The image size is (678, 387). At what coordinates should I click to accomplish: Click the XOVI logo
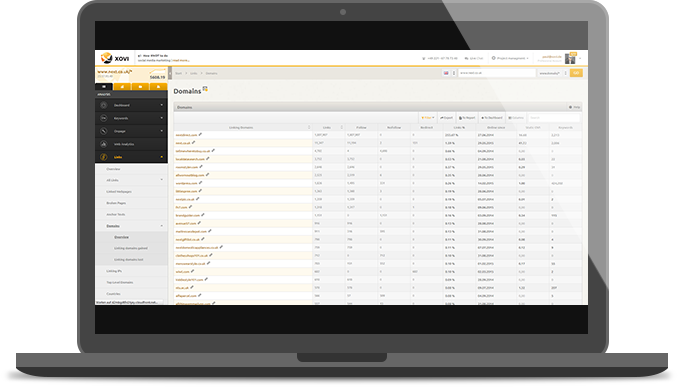coord(115,58)
